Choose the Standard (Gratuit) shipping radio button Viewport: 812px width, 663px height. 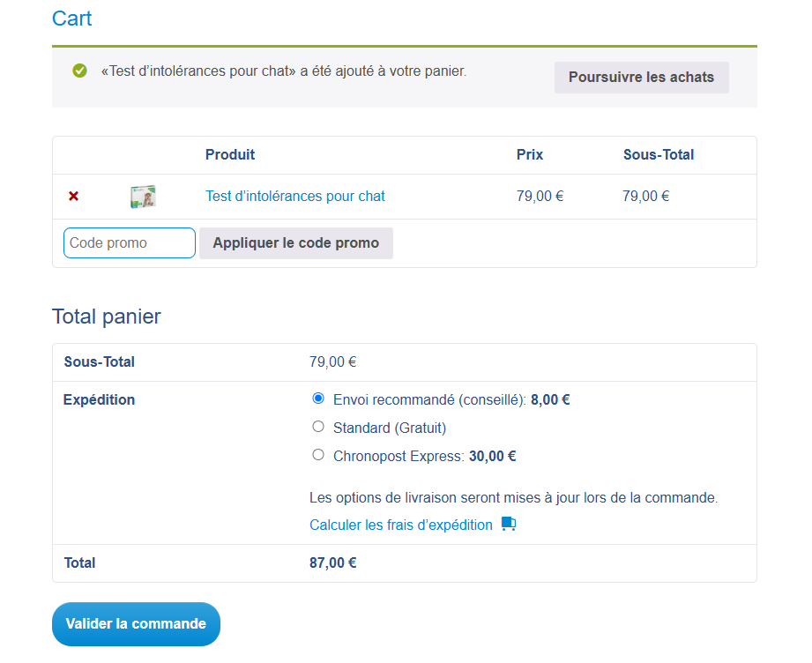(x=318, y=427)
